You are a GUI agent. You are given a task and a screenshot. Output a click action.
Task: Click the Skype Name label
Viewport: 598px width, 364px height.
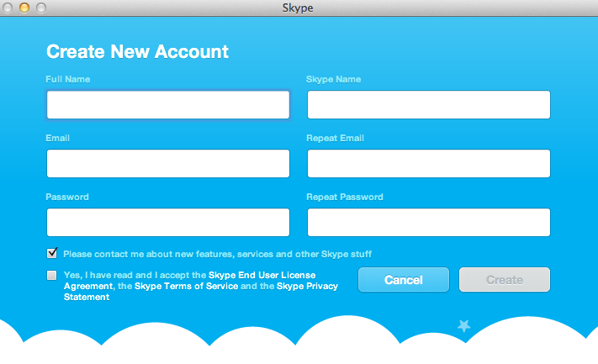pos(333,79)
